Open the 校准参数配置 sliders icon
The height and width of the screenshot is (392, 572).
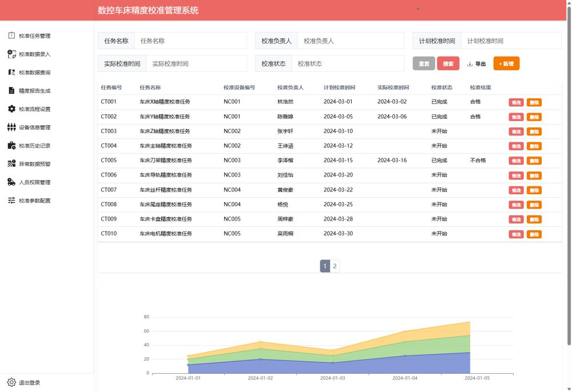[x=11, y=200]
